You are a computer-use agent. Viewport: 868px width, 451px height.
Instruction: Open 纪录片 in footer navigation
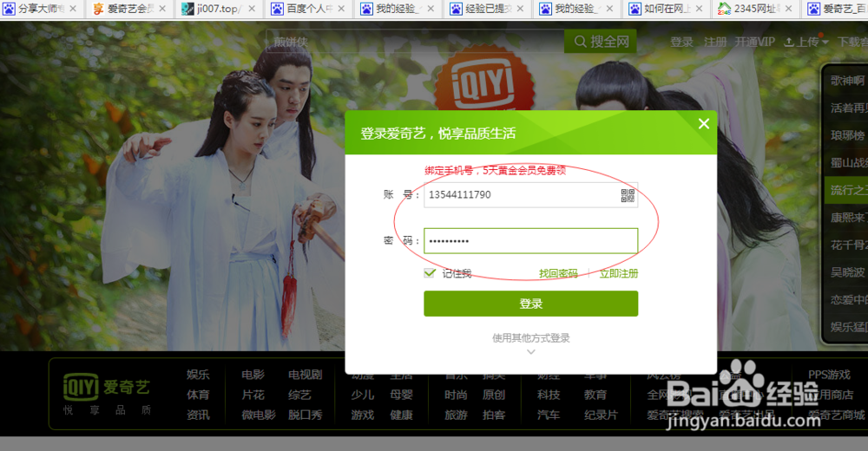[x=601, y=415]
